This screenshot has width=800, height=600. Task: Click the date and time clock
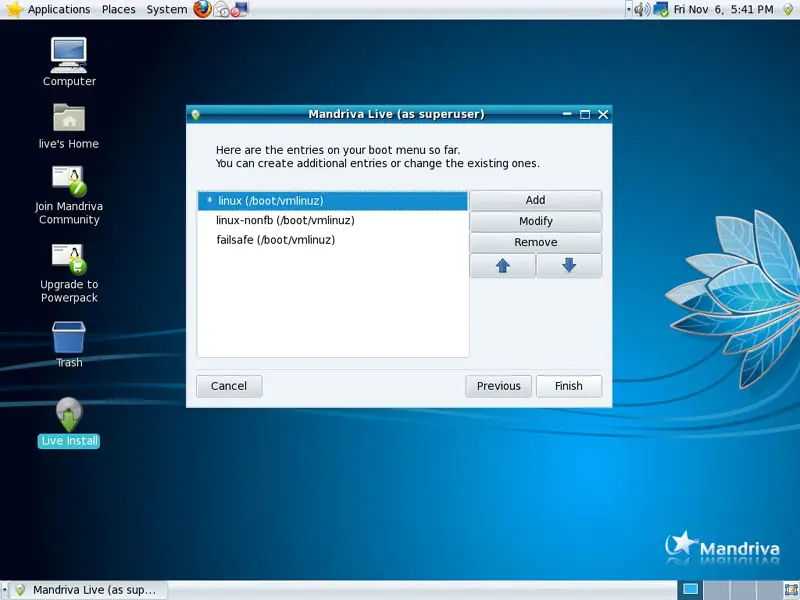click(723, 9)
